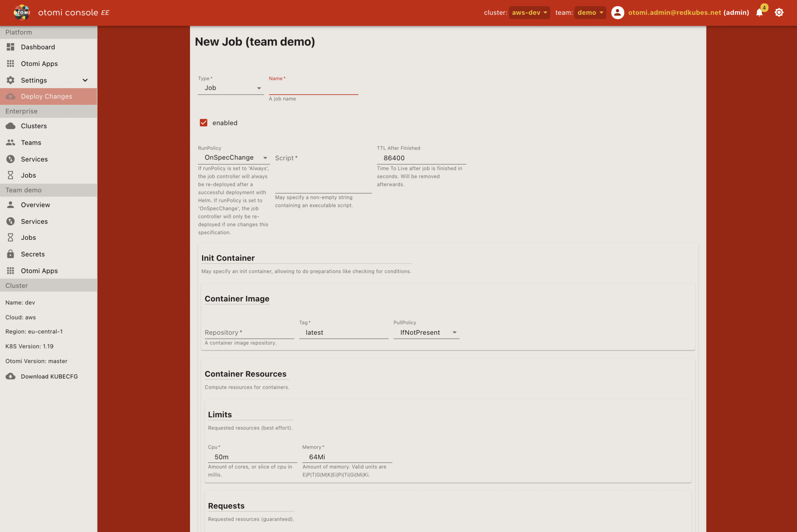The image size is (797, 532).
Task: Open Secrets under Team demo
Action: [33, 254]
